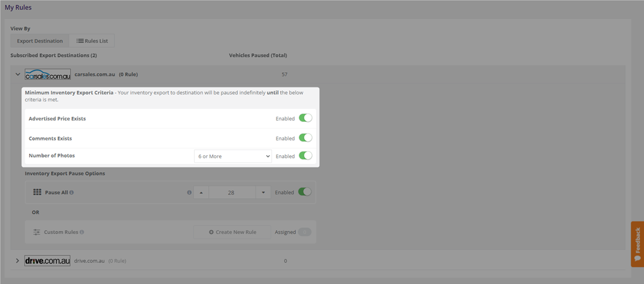Click info icon next to Pause All label
The width and height of the screenshot is (644, 284).
pos(72,192)
